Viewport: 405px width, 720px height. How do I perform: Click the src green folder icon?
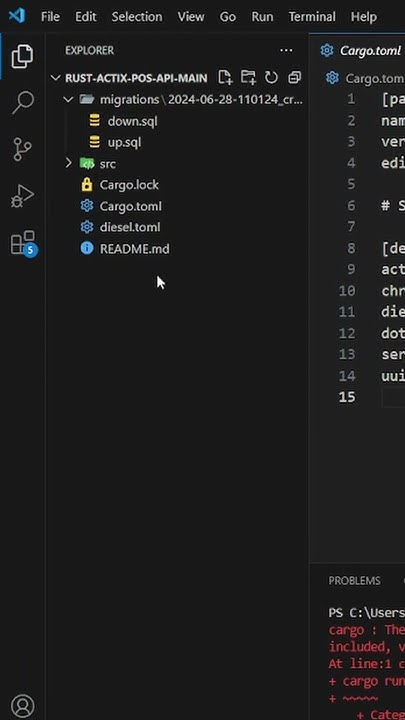pos(87,163)
